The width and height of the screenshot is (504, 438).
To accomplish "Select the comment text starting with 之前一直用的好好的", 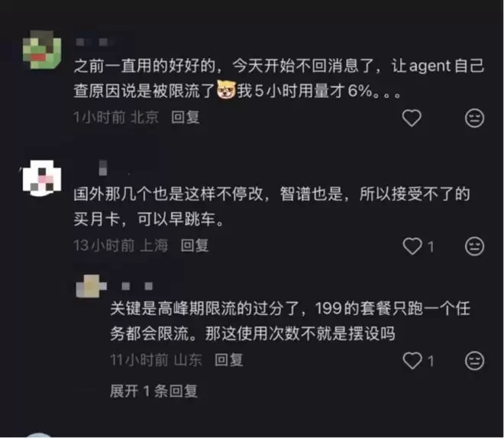I will coord(279,78).
